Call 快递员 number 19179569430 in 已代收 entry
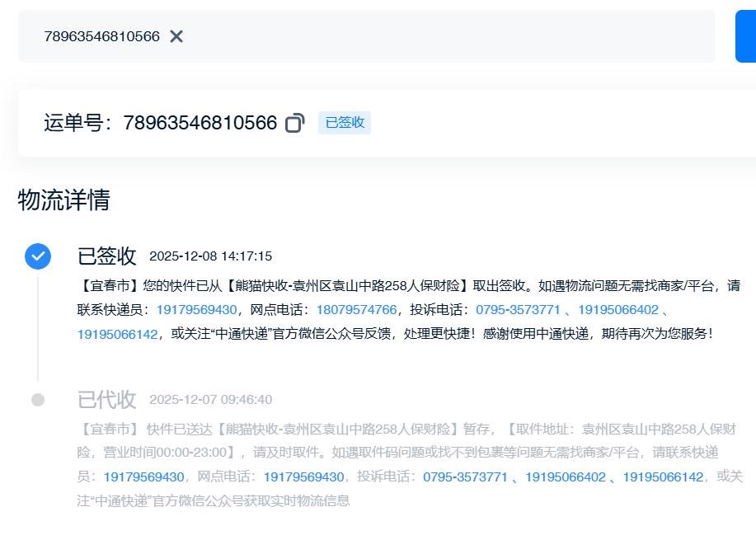This screenshot has height=540, width=756. tap(143, 477)
